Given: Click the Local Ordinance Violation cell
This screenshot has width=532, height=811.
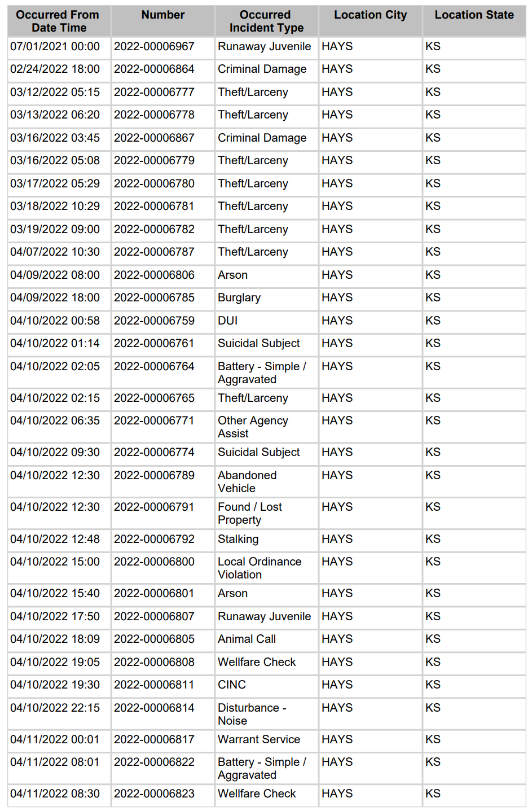Looking at the screenshot, I should tap(260, 568).
